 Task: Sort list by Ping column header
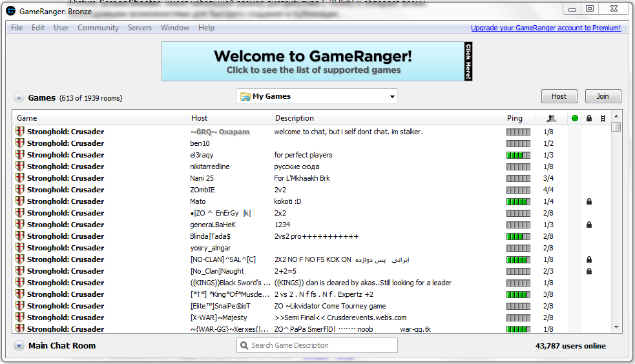point(519,118)
